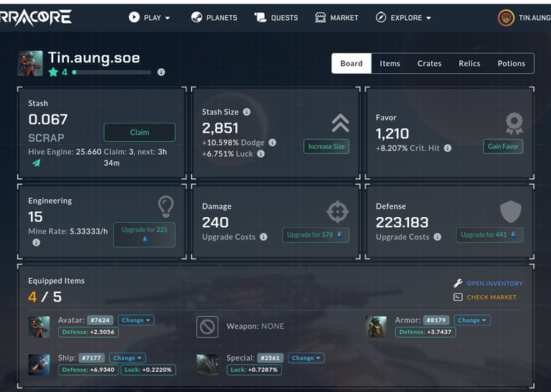Click the Market storefront icon
Image resolution: width=551 pixels, height=392 pixels.
coord(320,17)
